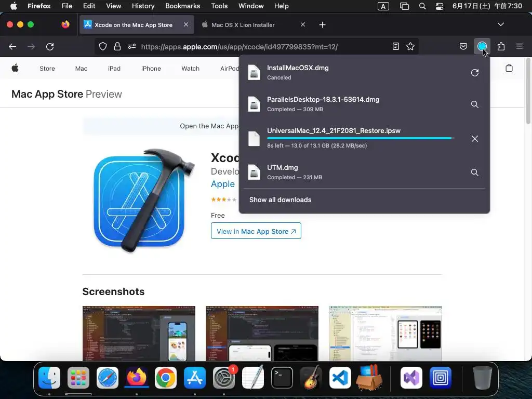This screenshot has height=399, width=532.
Task: Close the Mac OS X Lion Installer tab
Action: [303, 24]
